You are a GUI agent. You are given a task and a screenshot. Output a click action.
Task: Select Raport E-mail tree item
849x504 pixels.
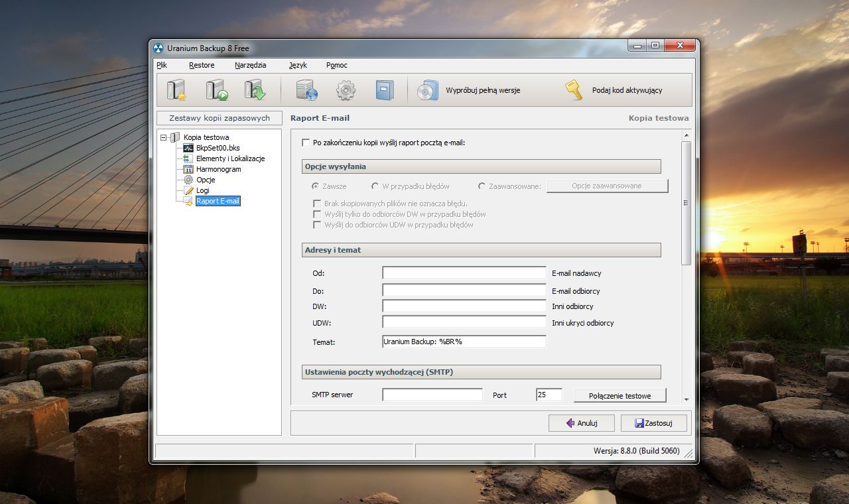point(218,201)
